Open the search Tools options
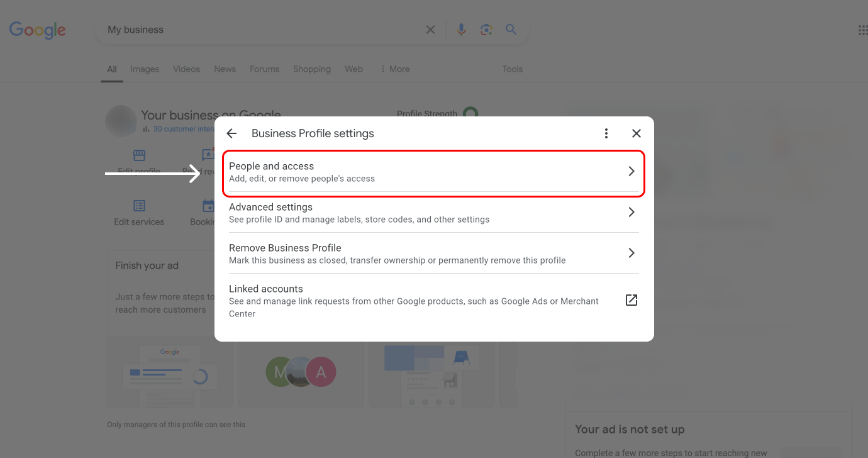 coord(513,69)
